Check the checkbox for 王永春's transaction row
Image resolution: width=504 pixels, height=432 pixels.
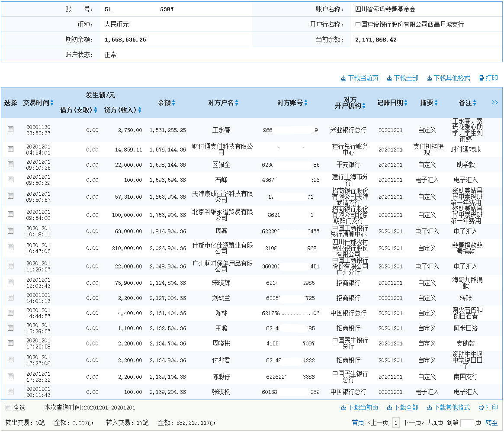click(x=10, y=129)
